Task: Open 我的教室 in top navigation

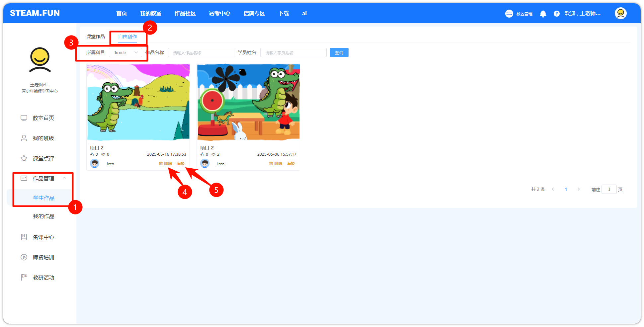Action: [151, 13]
